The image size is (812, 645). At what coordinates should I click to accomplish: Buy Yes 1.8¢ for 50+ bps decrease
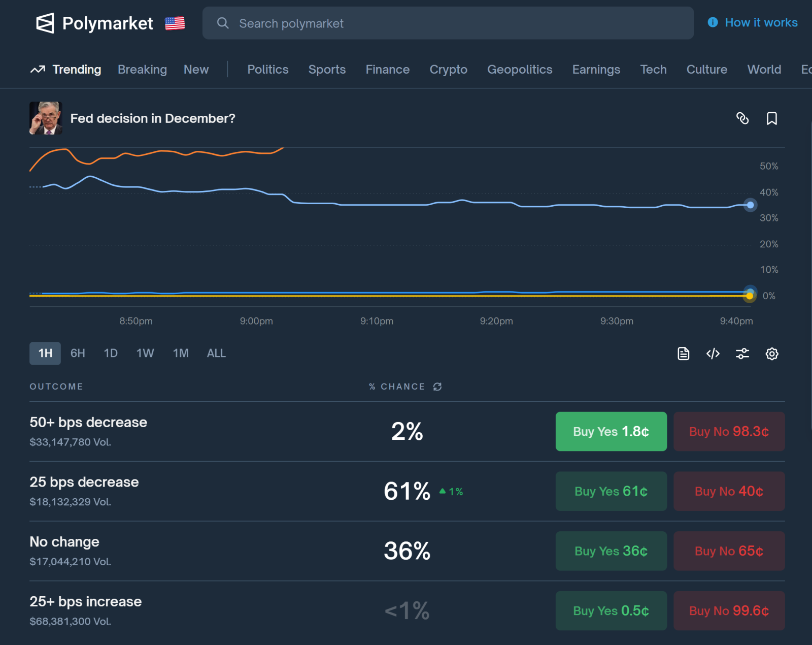611,432
